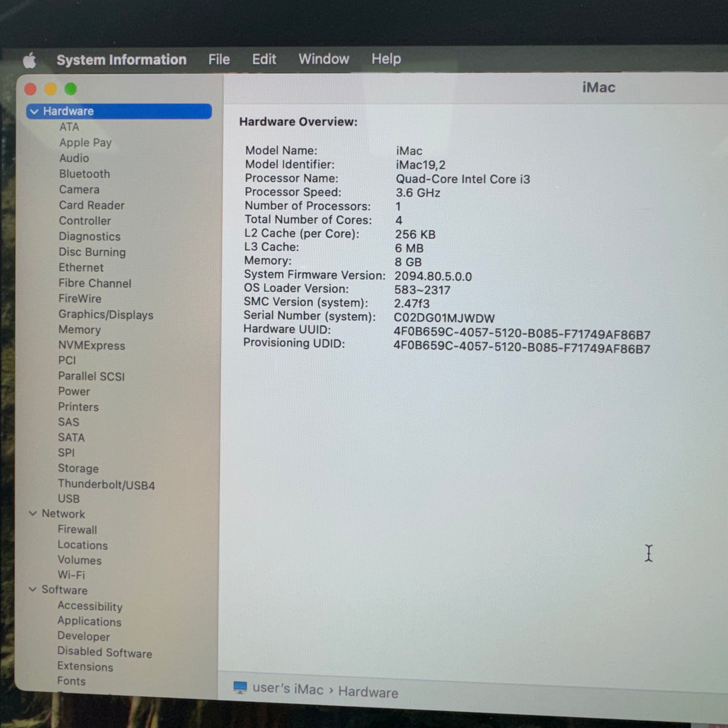Click the model identifier iMac19,2
The width and height of the screenshot is (728, 728).
(x=420, y=165)
